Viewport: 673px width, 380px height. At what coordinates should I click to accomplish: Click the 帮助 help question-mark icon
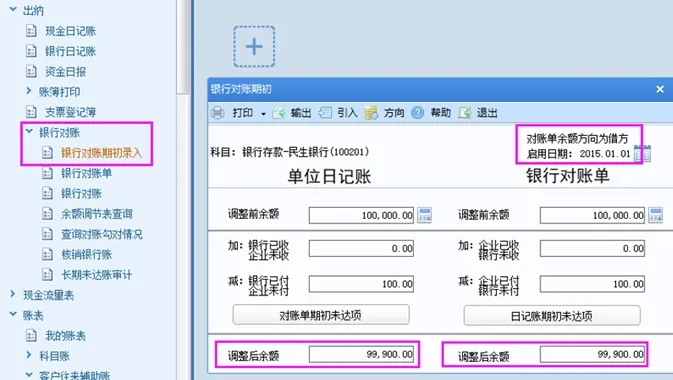pos(418,113)
